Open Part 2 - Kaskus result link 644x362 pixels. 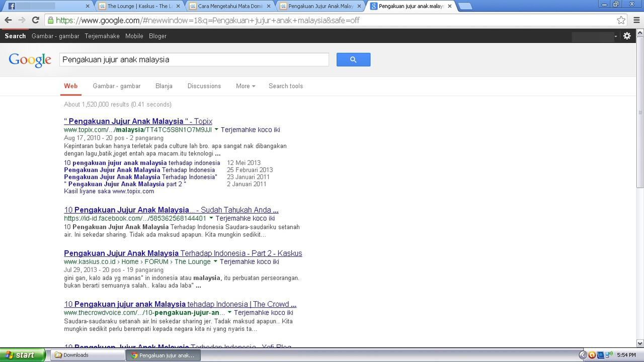coord(183,253)
